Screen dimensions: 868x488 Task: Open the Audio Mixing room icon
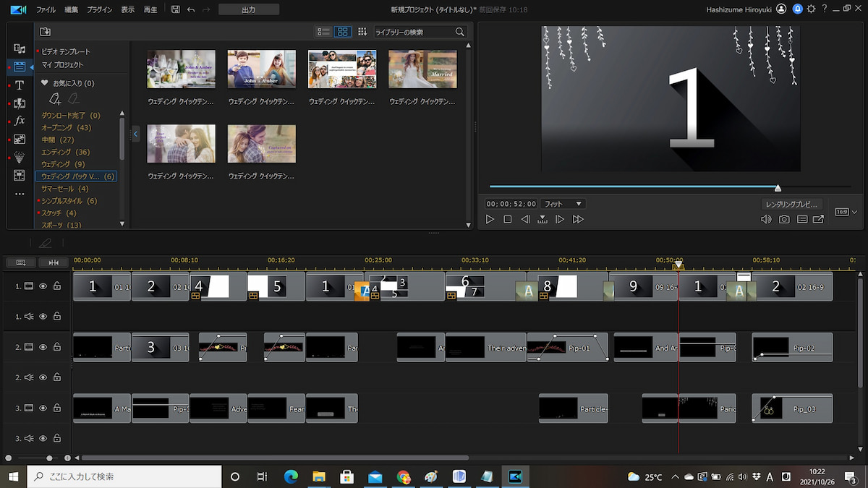click(20, 175)
